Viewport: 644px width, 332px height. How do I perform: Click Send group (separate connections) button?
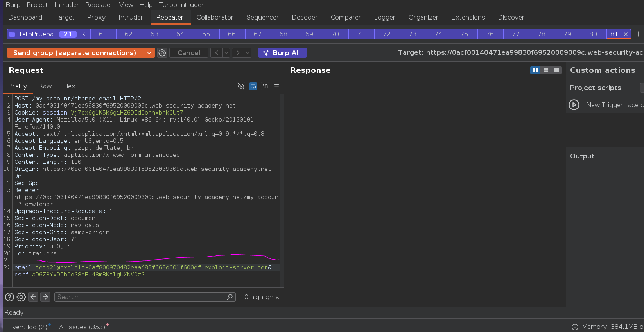point(75,53)
